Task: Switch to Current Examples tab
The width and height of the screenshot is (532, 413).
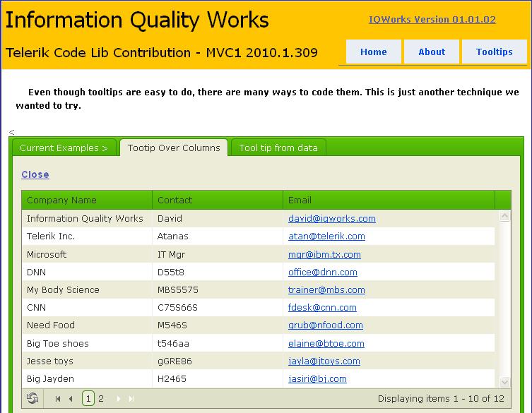Action: (x=64, y=148)
